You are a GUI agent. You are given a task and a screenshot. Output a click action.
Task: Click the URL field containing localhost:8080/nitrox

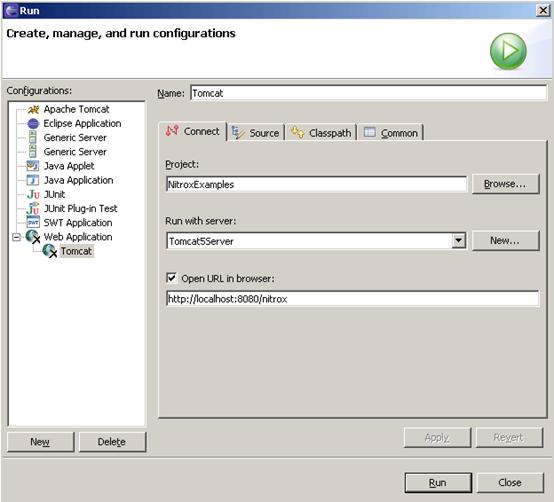[x=352, y=299]
